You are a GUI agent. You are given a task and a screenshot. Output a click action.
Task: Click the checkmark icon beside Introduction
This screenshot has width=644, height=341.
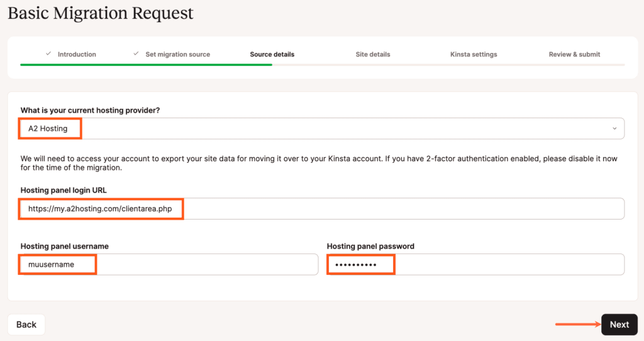click(48, 54)
